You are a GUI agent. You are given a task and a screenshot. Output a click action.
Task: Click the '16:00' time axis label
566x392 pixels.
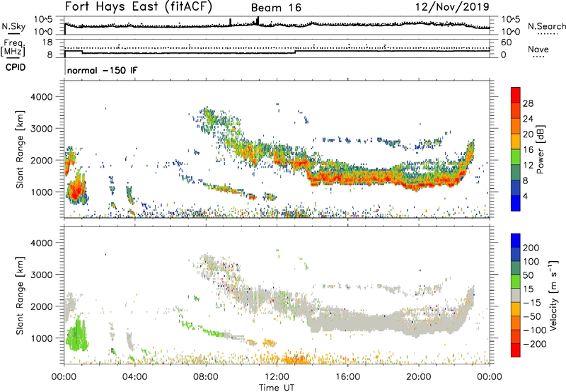click(x=347, y=377)
